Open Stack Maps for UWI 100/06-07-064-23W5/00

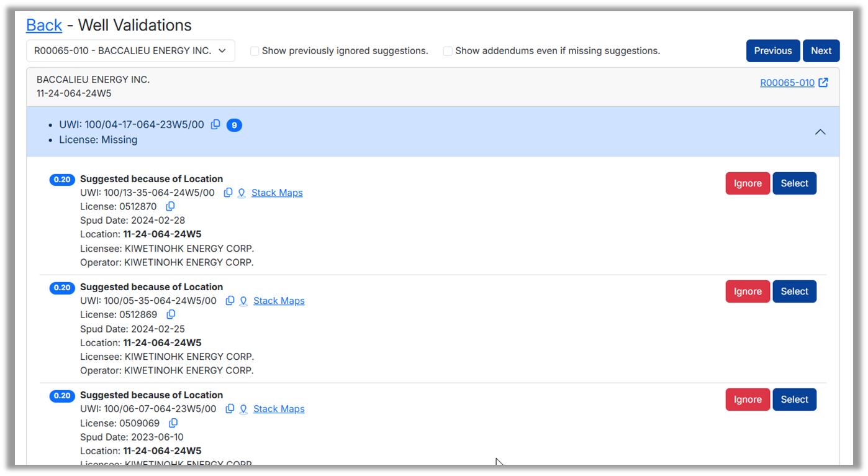279,409
